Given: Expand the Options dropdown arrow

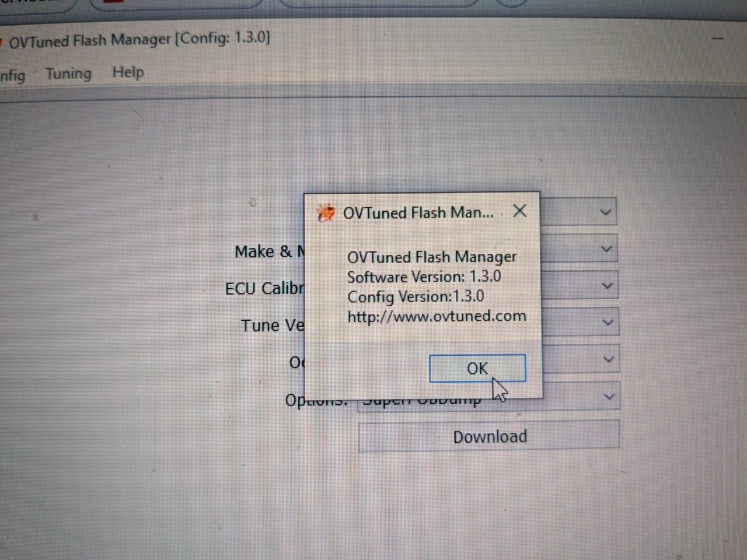Looking at the screenshot, I should [609, 397].
